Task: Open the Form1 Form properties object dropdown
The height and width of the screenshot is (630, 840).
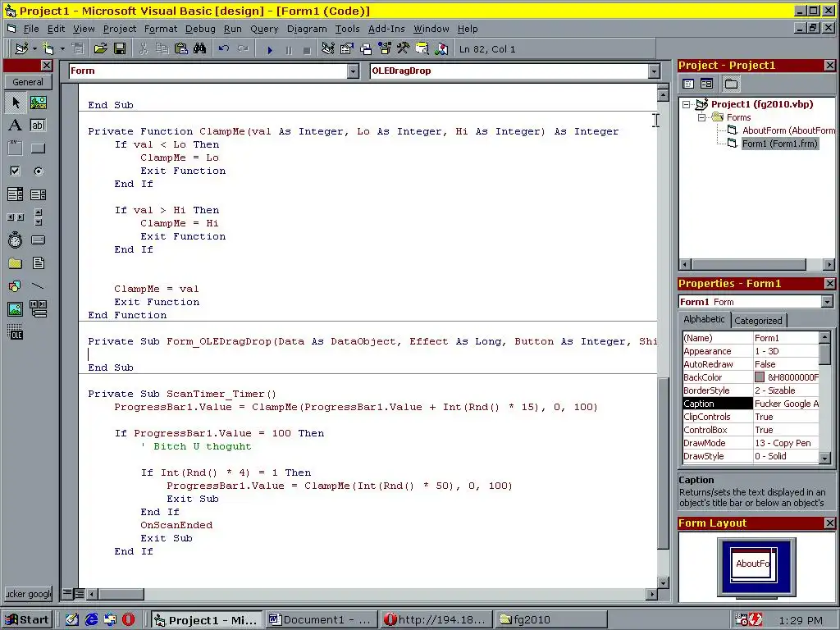Action: (x=828, y=302)
